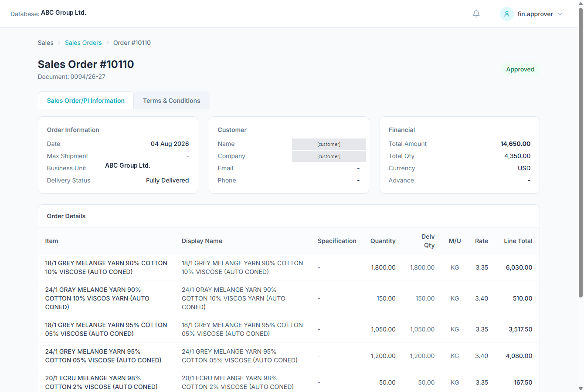Click the scrollbar up arrow
Viewport: 584px width, 392px height.
coord(581,3)
